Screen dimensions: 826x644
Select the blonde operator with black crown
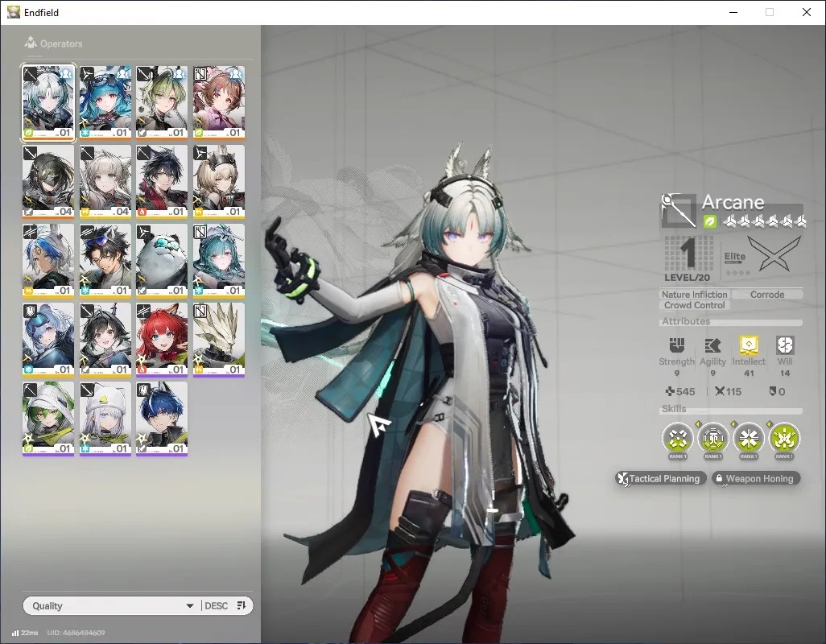pos(219,182)
